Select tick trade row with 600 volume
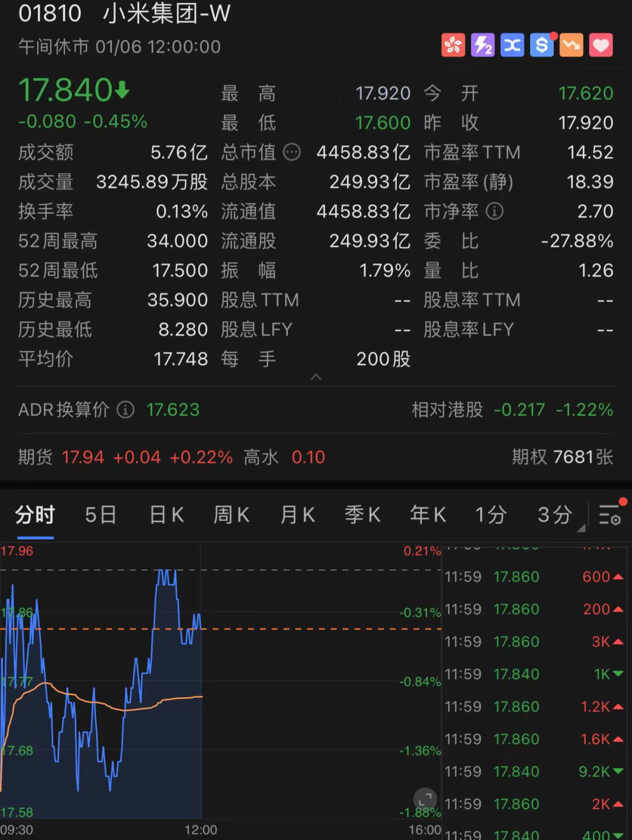632x840 pixels. coord(534,577)
